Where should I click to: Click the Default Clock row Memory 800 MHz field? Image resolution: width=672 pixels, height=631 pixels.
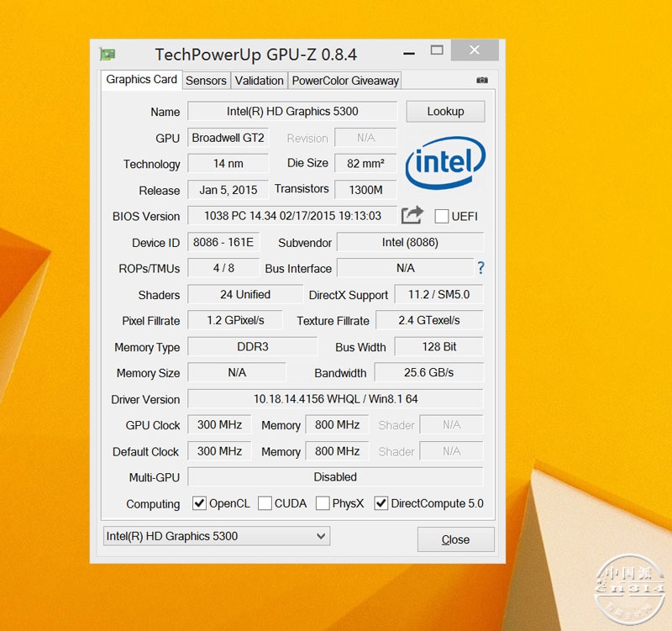338,451
